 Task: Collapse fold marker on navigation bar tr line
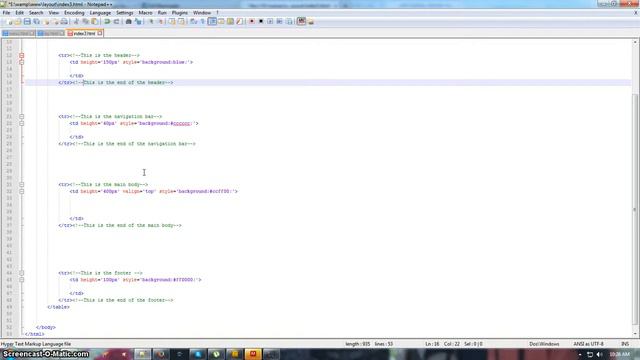[22, 117]
